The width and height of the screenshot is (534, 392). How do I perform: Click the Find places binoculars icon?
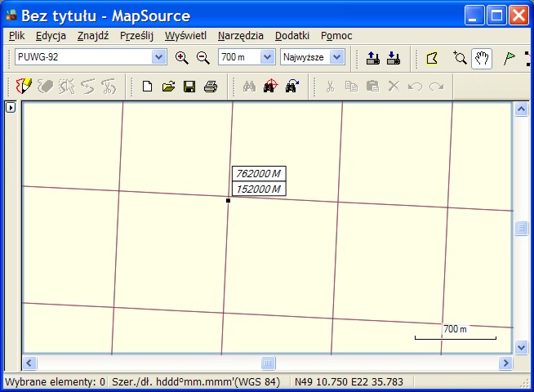click(x=249, y=87)
